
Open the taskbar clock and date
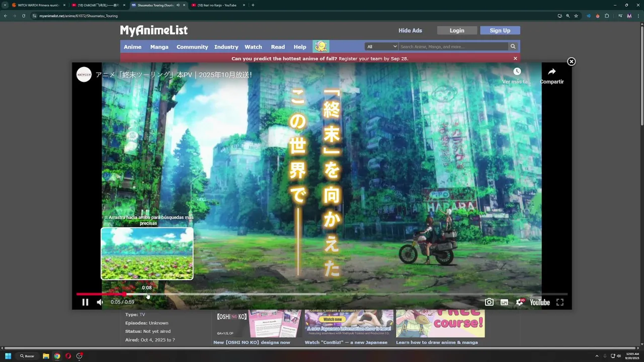[x=632, y=356]
